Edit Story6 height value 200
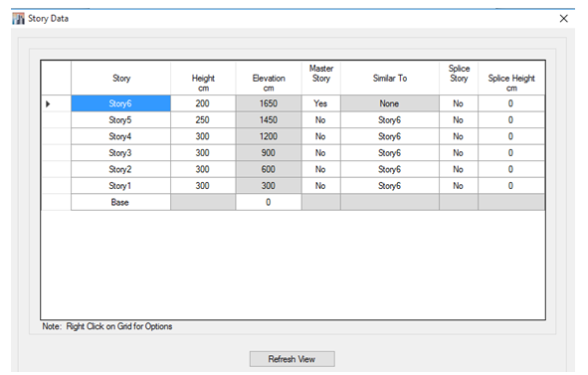Viewport: 588px width, 375px height. 203,103
